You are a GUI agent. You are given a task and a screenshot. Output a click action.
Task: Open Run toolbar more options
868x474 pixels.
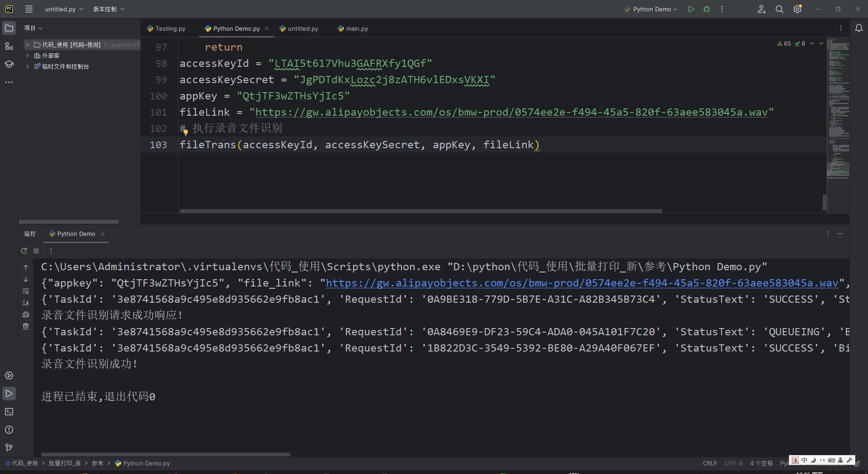click(51, 251)
